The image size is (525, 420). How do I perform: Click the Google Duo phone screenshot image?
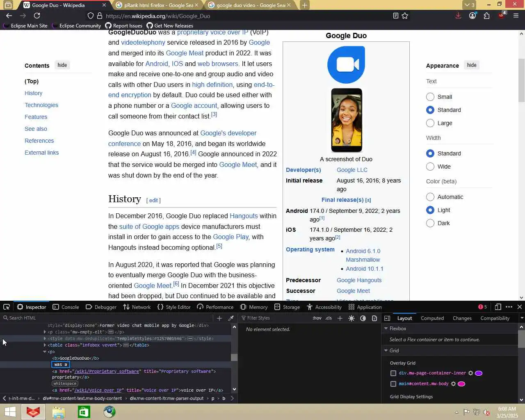click(x=347, y=120)
